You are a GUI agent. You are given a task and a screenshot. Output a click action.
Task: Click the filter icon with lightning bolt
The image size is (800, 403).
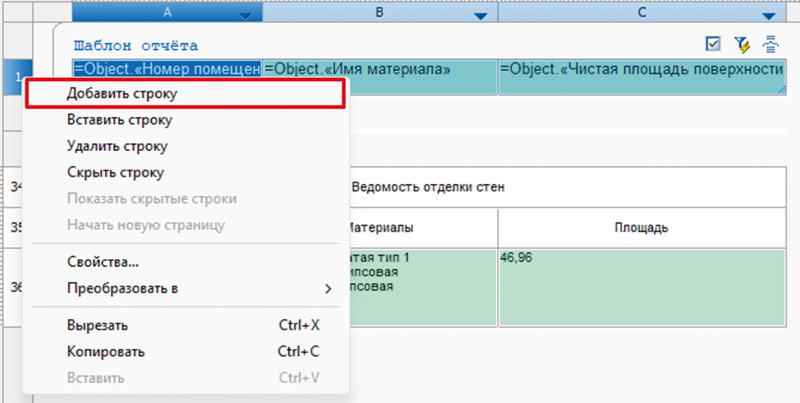(741, 44)
